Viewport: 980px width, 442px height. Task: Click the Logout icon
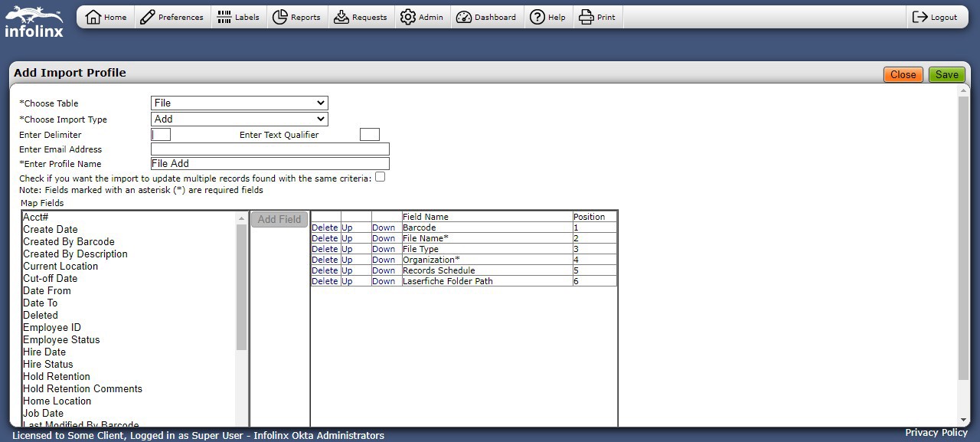point(920,17)
